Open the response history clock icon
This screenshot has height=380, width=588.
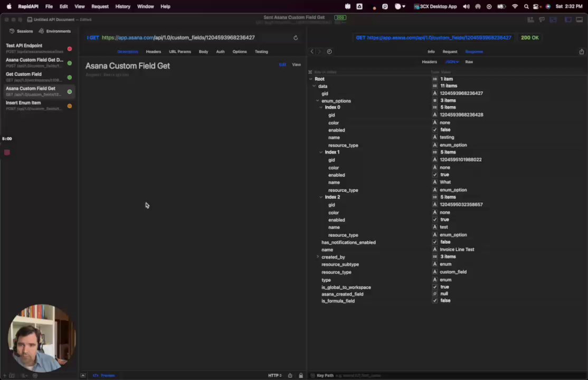329,52
